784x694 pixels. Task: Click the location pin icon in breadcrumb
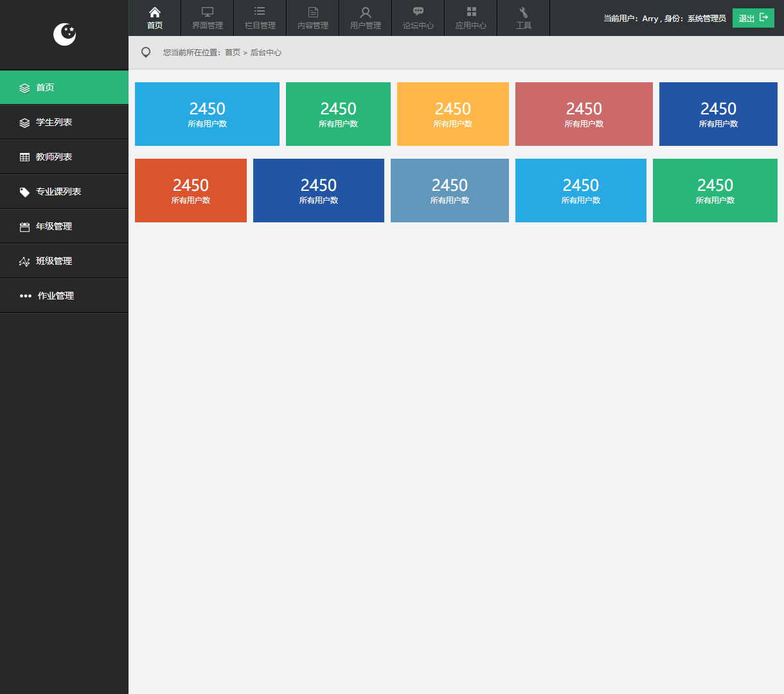click(x=146, y=53)
